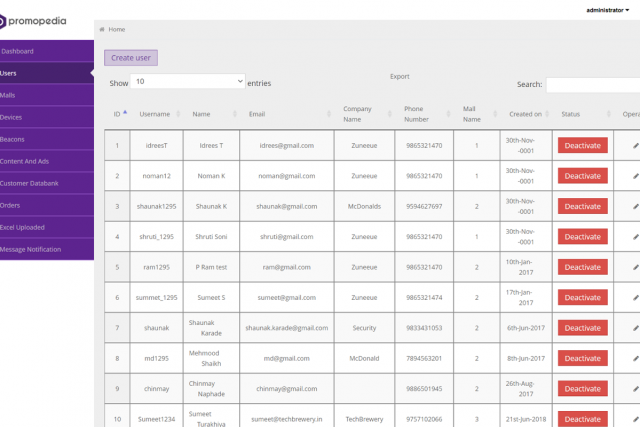The image size is (640, 427).
Task: Open Beacons in the sidebar
Action: point(47,139)
